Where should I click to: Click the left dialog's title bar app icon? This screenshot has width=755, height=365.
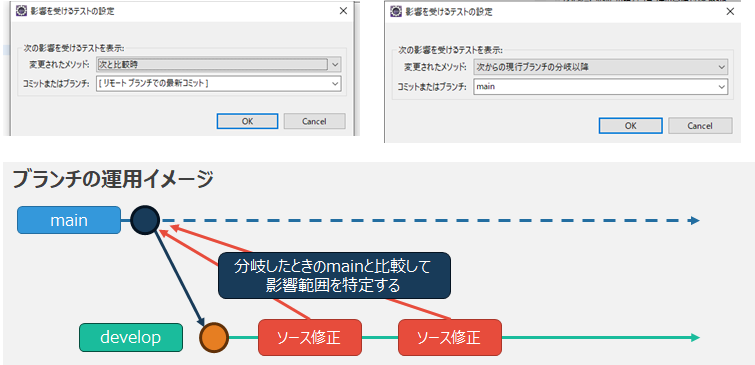(20, 12)
